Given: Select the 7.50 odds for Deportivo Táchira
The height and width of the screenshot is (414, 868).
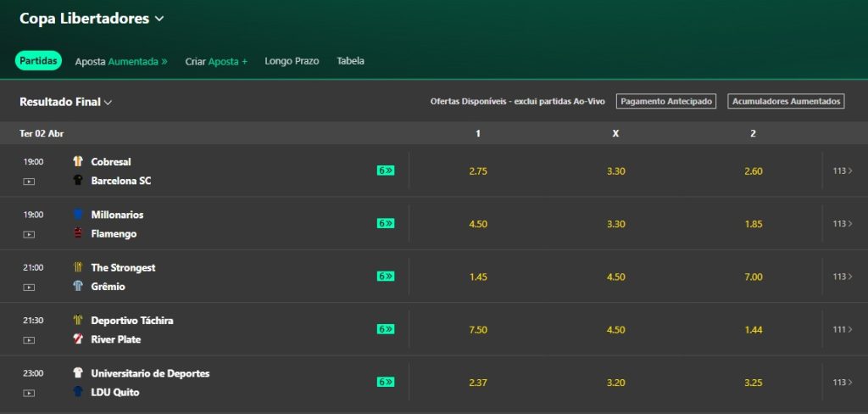Looking at the screenshot, I should 478,329.
